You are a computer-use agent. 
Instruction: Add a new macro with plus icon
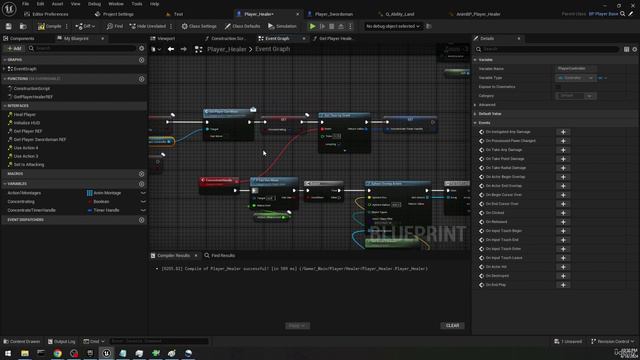coord(142,173)
